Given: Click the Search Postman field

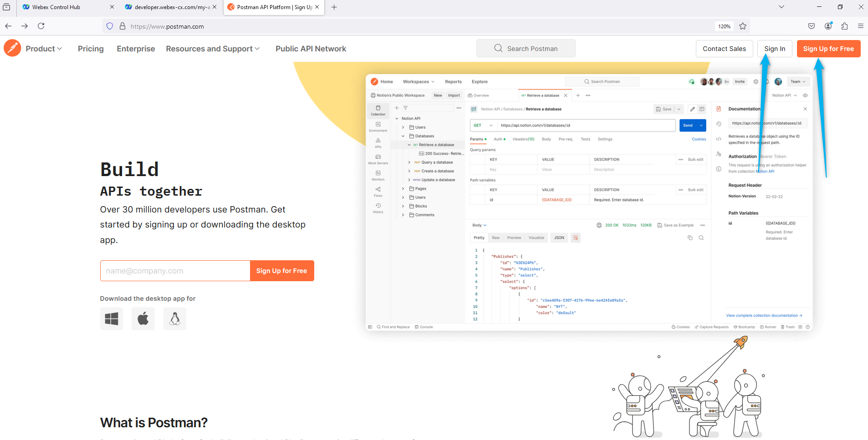Looking at the screenshot, I should (526, 48).
